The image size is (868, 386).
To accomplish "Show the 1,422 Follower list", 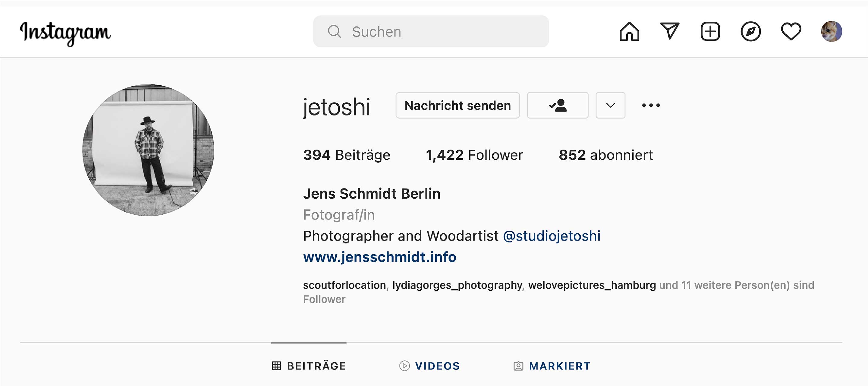I will (x=474, y=155).
